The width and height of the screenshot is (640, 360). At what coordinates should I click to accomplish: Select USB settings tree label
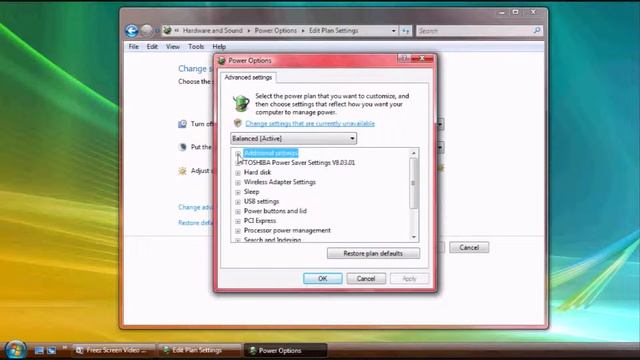tap(261, 201)
